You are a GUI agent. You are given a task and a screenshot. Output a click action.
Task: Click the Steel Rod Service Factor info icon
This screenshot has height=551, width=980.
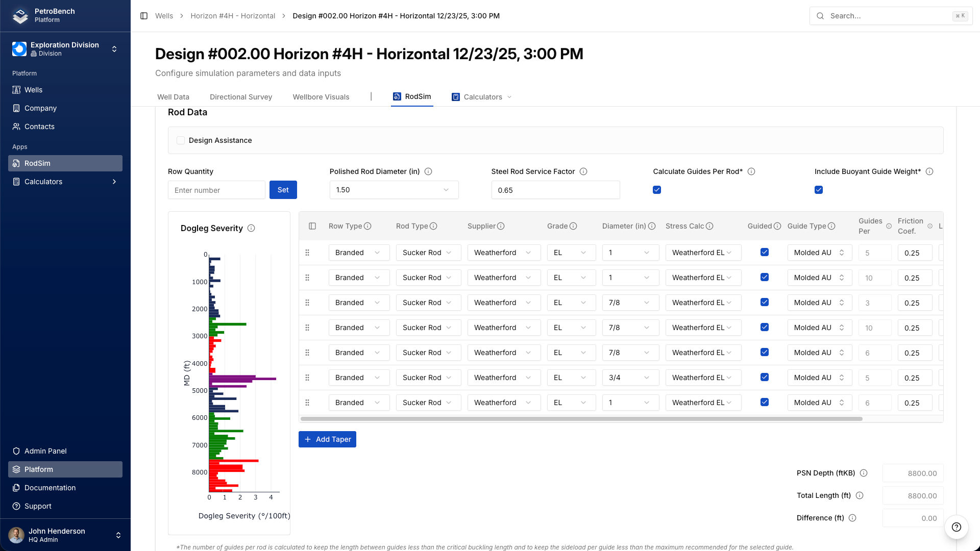coord(583,171)
